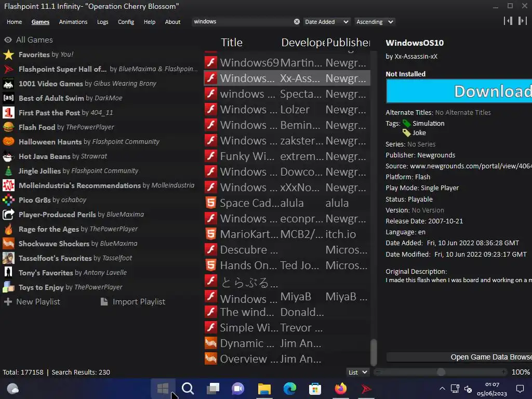Viewport: 532px width, 399px height.
Task: Select Toys to Enjoy playlist icon
Action: click(x=8, y=287)
